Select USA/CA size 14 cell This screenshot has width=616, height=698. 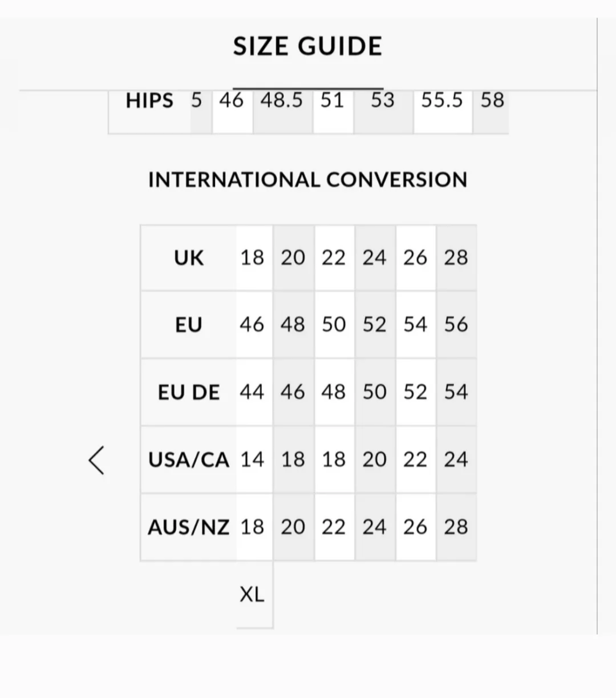click(252, 460)
